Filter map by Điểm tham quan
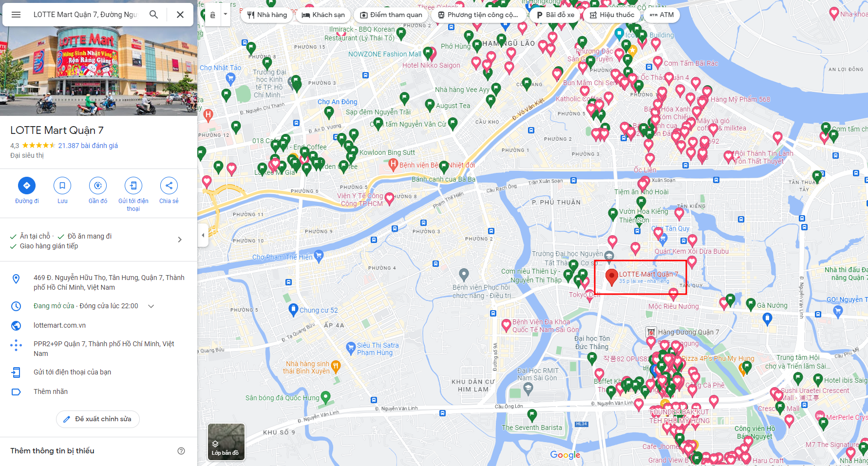Image resolution: width=868 pixels, height=466 pixels. click(391, 15)
